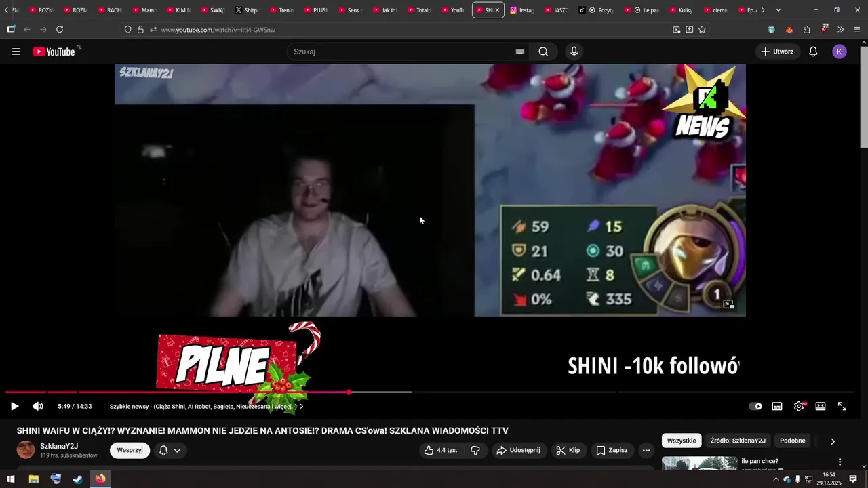Show more toolbar tools with double chevron
The width and height of the screenshot is (868, 488).
pyautogui.click(x=841, y=30)
